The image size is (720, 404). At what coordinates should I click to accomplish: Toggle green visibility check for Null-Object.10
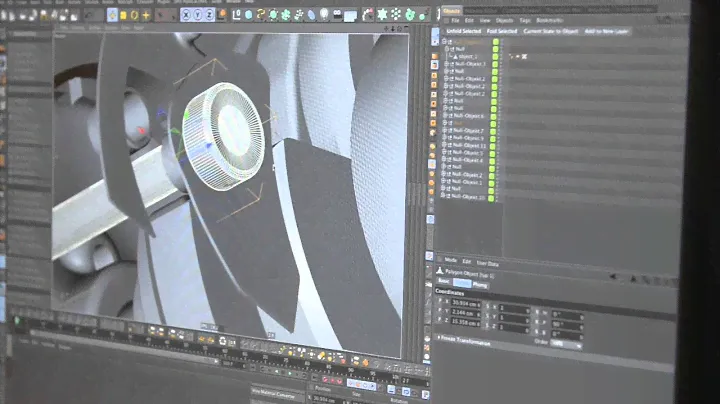[493, 196]
